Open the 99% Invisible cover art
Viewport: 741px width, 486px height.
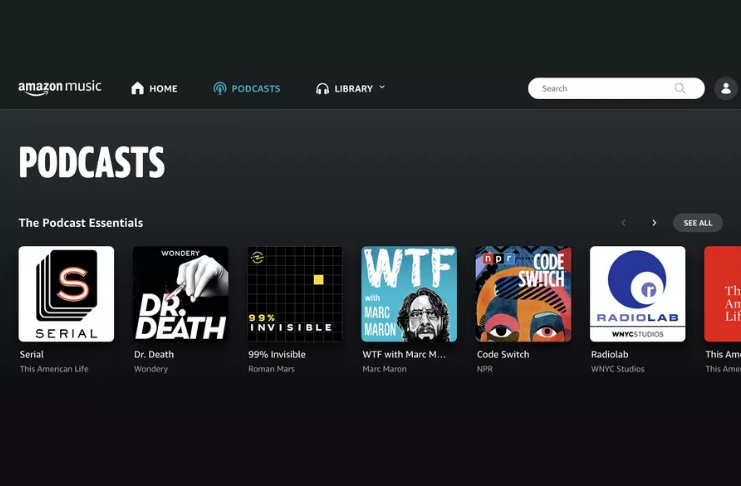(295, 294)
